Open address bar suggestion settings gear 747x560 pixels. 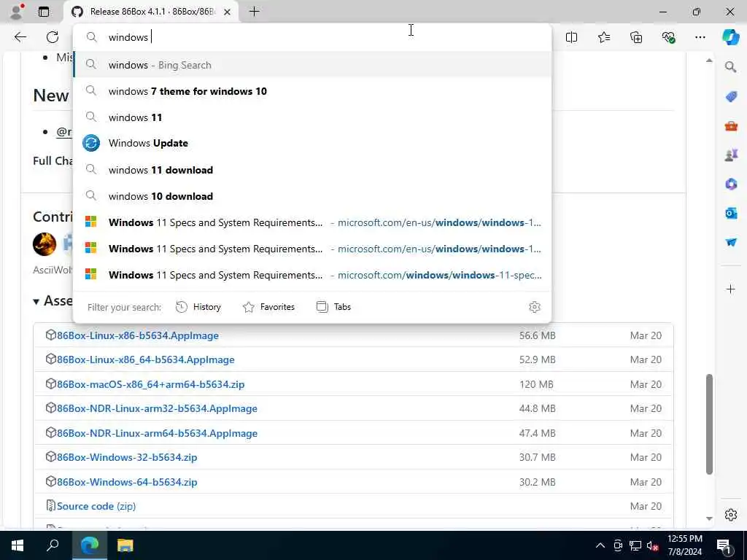point(535,307)
